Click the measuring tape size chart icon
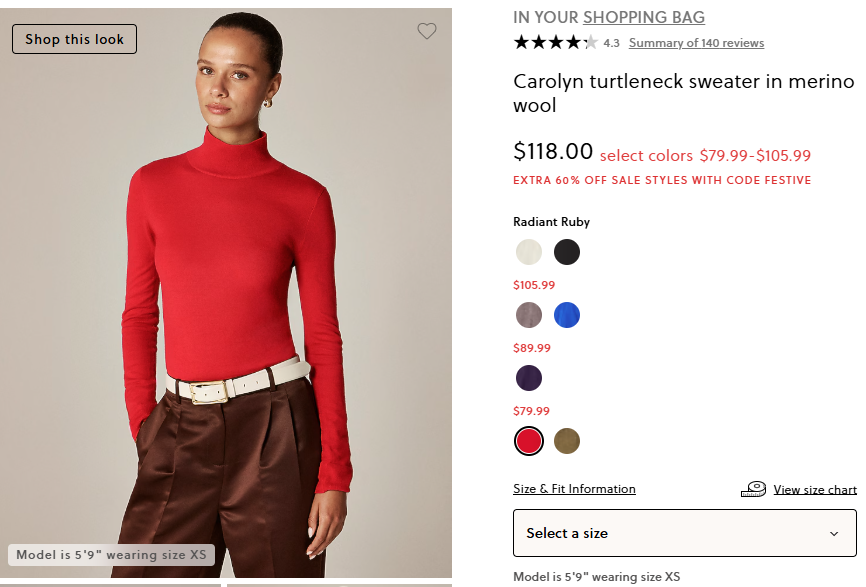 (753, 489)
